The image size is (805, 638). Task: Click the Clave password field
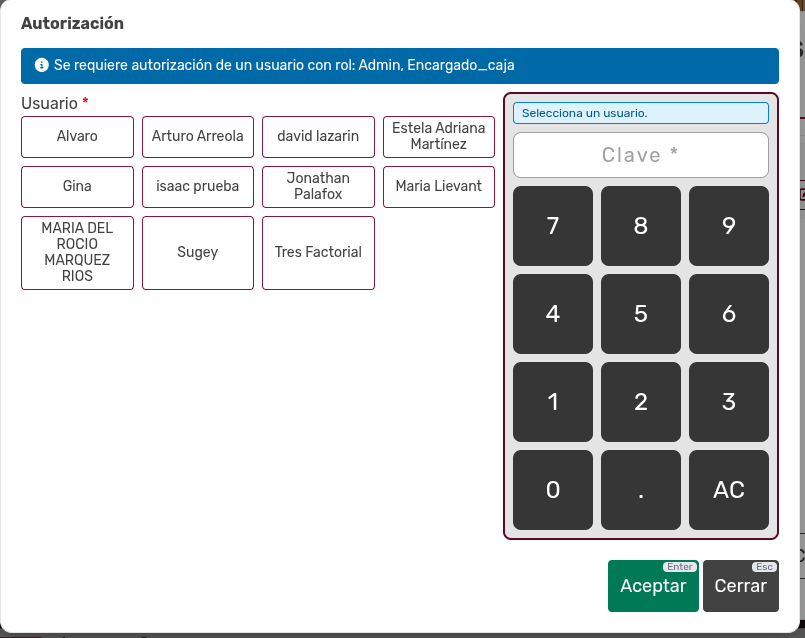pos(641,155)
